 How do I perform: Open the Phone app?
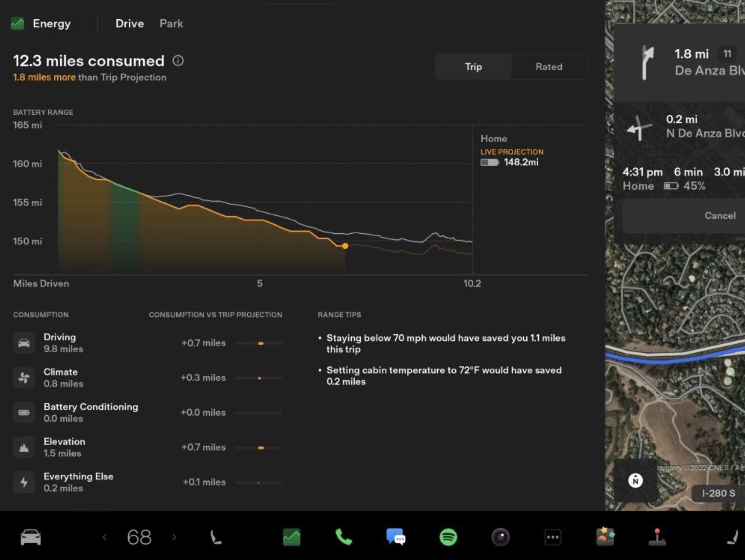(343, 537)
